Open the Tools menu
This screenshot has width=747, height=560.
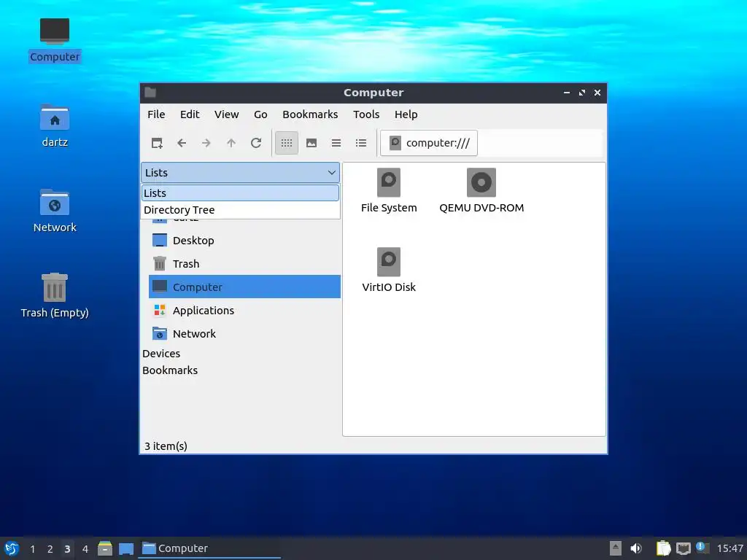pyautogui.click(x=366, y=114)
